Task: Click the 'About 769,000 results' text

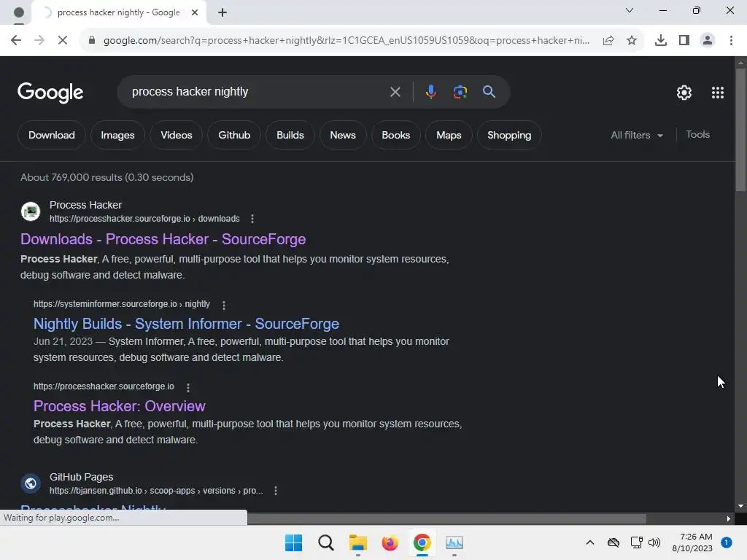Action: [x=107, y=178]
